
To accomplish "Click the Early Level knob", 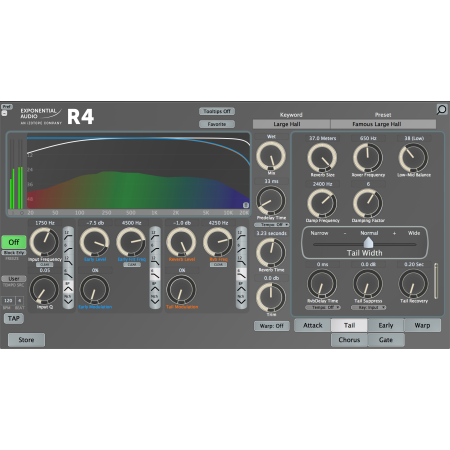I will point(95,242).
